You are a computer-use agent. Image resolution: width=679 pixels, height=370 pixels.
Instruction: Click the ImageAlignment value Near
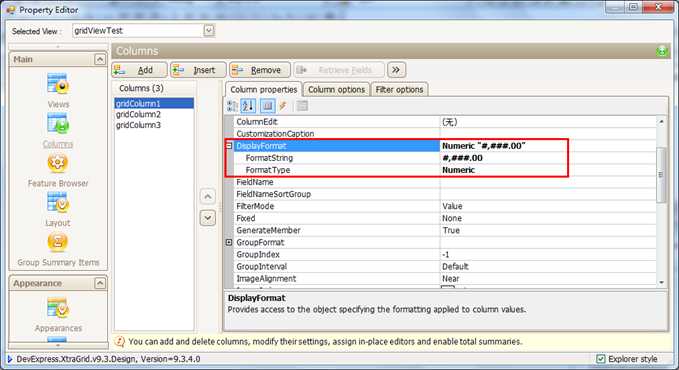[450, 279]
